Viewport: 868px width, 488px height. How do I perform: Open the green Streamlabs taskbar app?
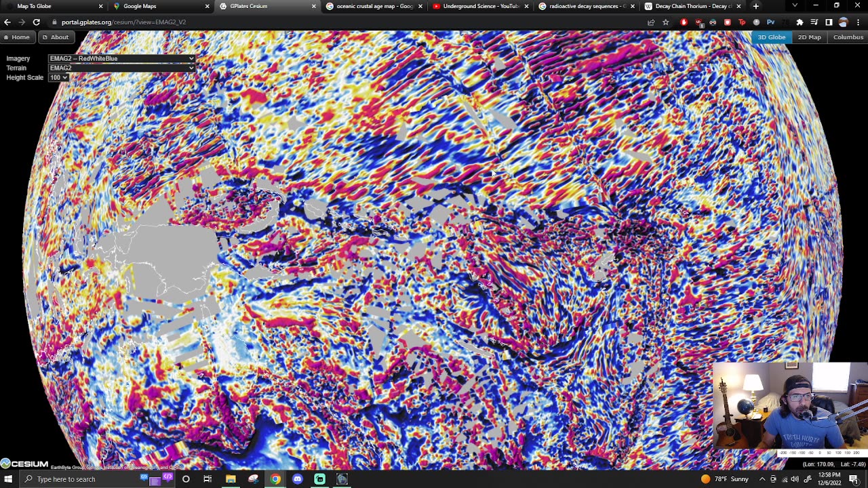point(319,479)
